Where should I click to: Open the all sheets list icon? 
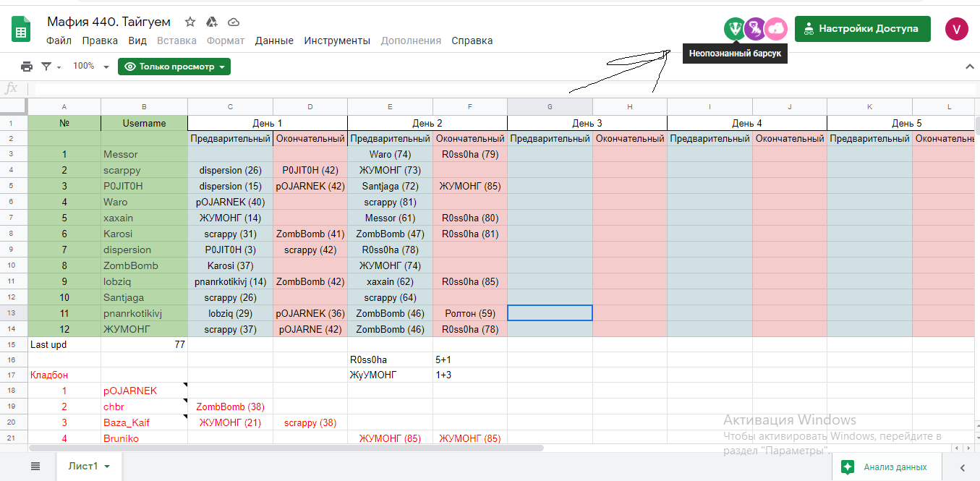tap(35, 467)
